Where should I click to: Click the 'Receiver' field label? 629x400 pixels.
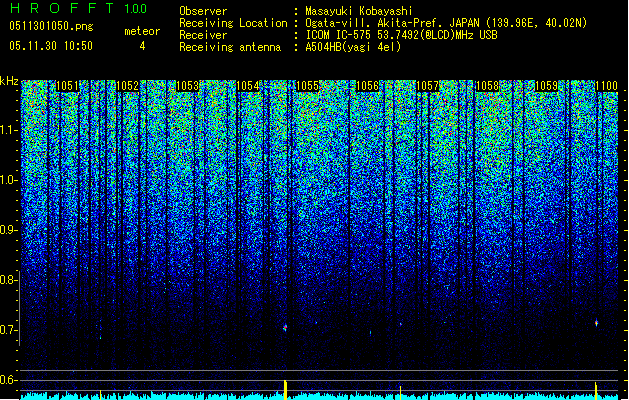203,35
